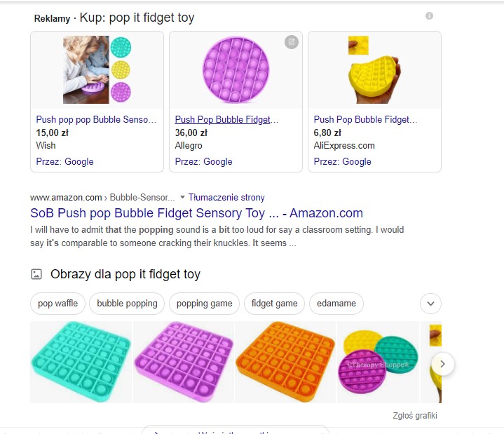Open the Amazon SoB Push pop result
The width and height of the screenshot is (504, 434).
click(x=196, y=213)
